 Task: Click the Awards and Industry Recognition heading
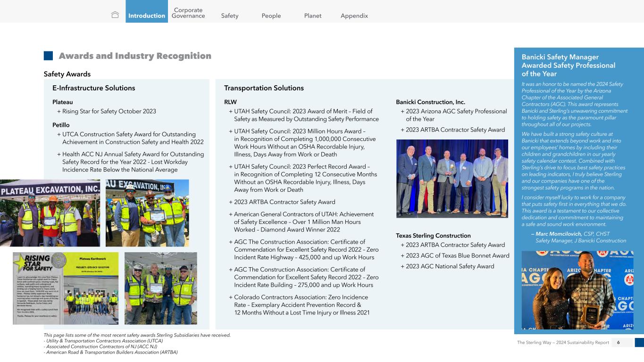[x=135, y=56]
